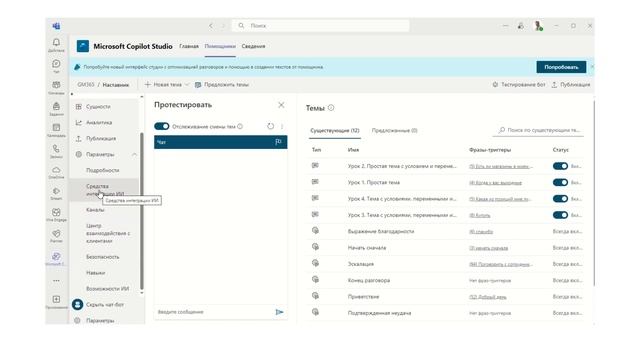The height and width of the screenshot is (360, 640).
Task: Click info icon next to Темы heading
Action: tap(331, 108)
